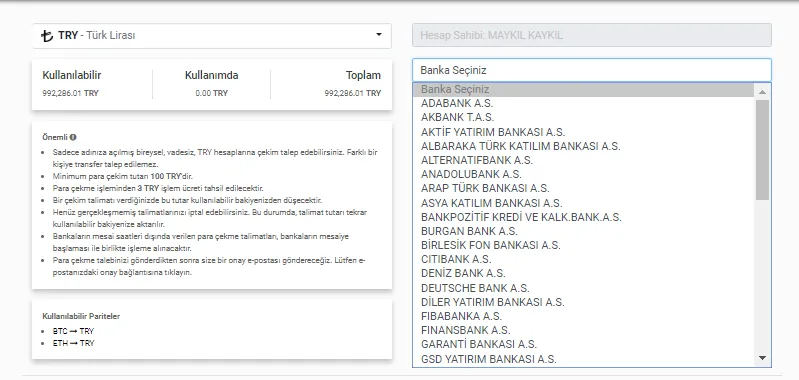Select FIBABANKA A.S. option
The width and height of the screenshot is (799, 380).
(583, 316)
